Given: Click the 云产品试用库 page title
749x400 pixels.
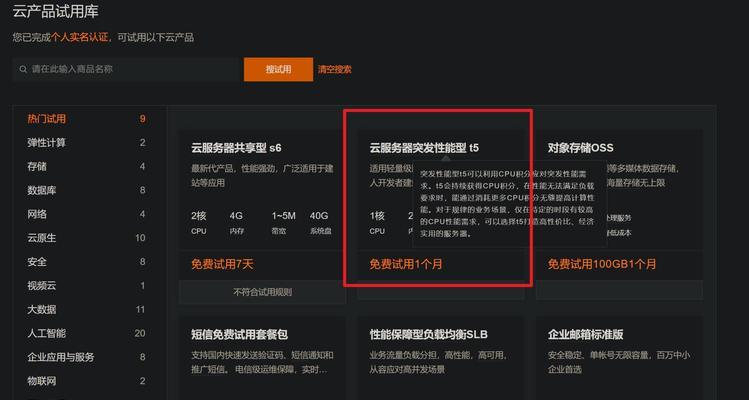Looking at the screenshot, I should (x=55, y=11).
